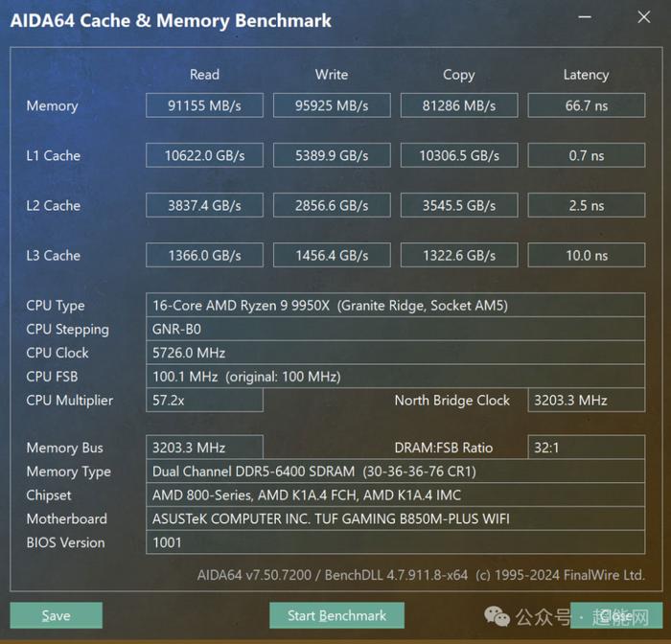
Task: Select the Memory Latency value 66.7 ns
Action: tap(587, 105)
